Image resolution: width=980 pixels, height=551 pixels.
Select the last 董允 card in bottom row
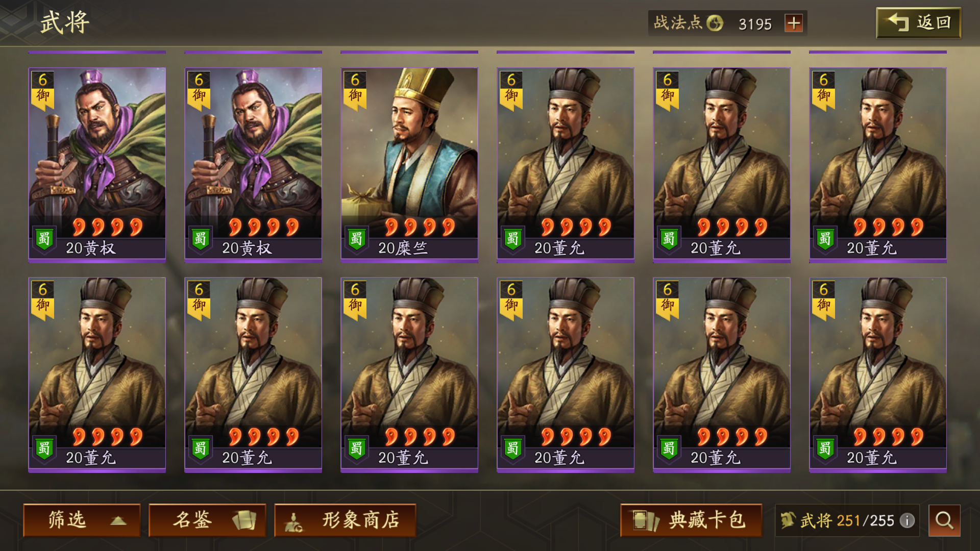click(x=878, y=374)
